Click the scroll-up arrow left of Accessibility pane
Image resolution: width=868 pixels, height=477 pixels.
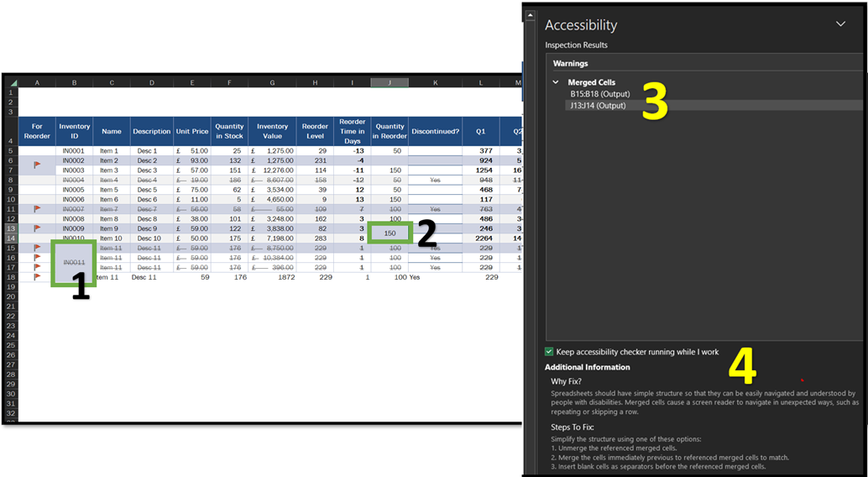tap(531, 16)
